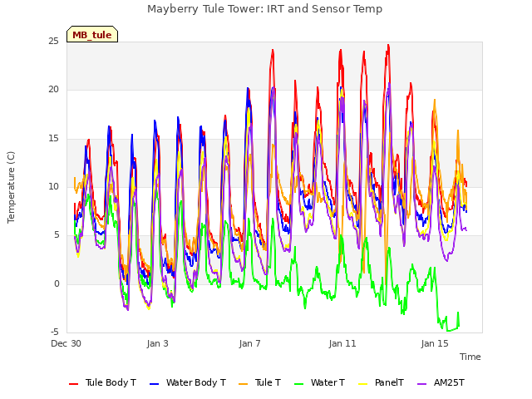Click the 0 y-axis tick label
The width and height of the screenshot is (532, 399).
[57, 284]
